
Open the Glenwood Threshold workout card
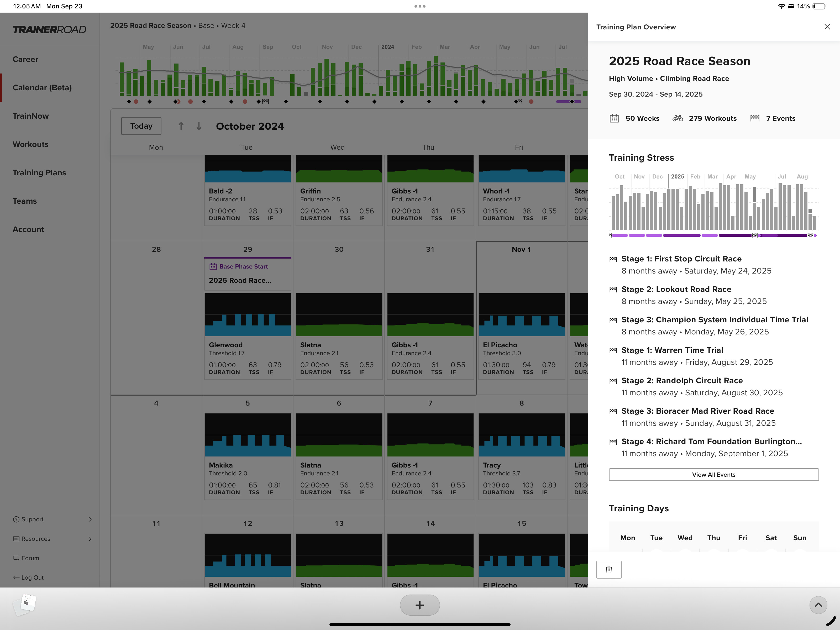(248, 336)
